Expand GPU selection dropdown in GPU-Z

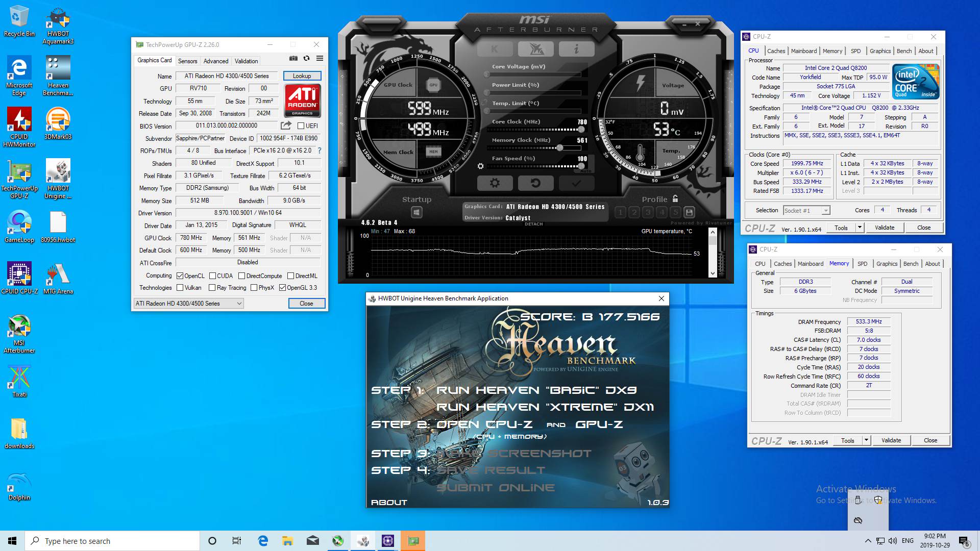pos(238,304)
